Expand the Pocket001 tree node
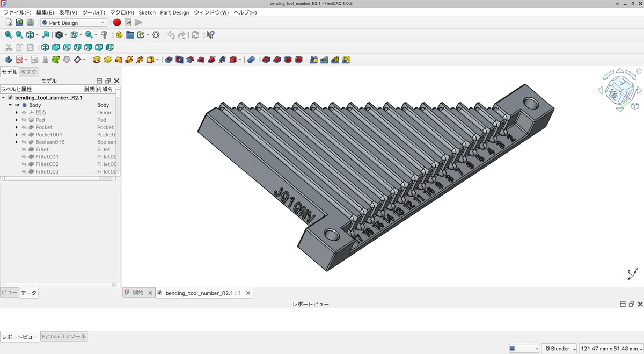The width and height of the screenshot is (644, 354). [17, 135]
